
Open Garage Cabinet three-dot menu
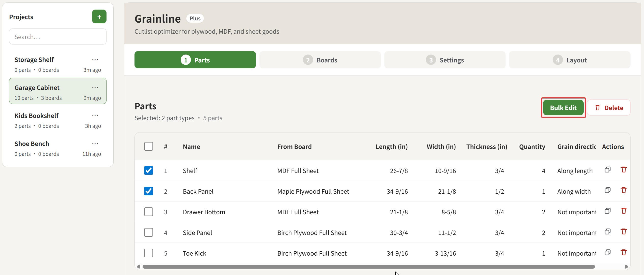click(x=95, y=87)
